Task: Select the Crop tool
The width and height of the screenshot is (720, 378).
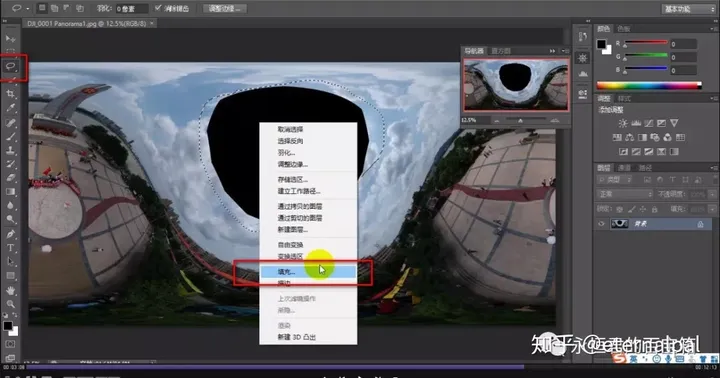Action: tap(10, 94)
